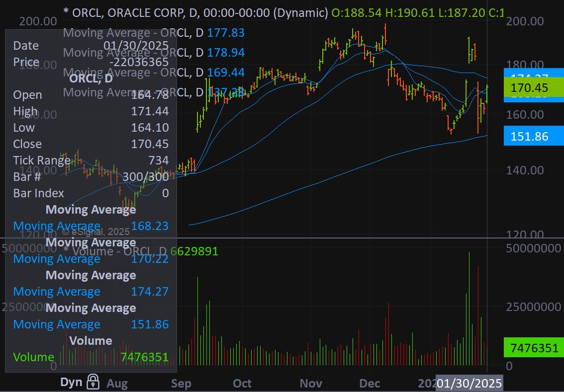Click the Aug label on time axis
The width and height of the screenshot is (564, 392).
[x=117, y=384]
